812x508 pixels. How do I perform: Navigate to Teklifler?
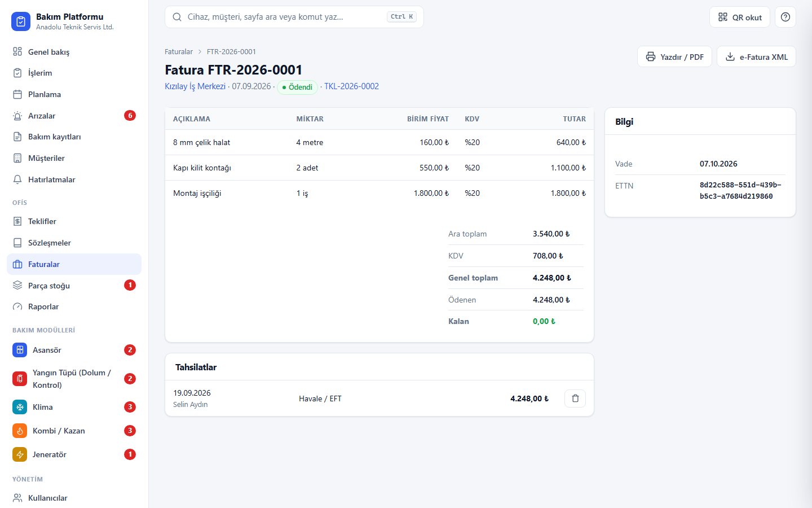(74, 221)
